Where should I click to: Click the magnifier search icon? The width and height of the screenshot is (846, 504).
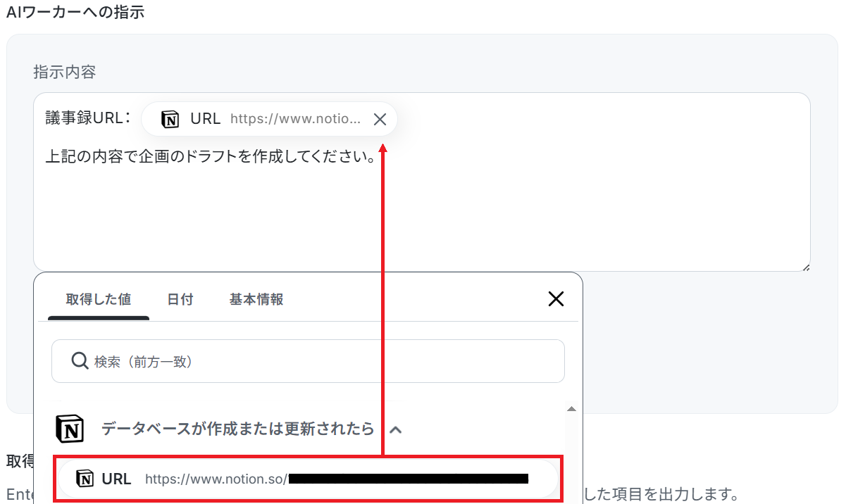click(x=80, y=361)
